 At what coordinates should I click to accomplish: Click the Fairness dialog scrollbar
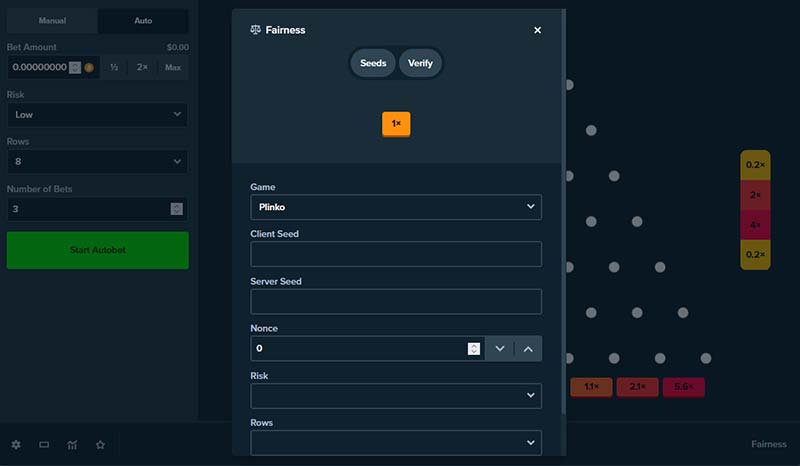564,212
